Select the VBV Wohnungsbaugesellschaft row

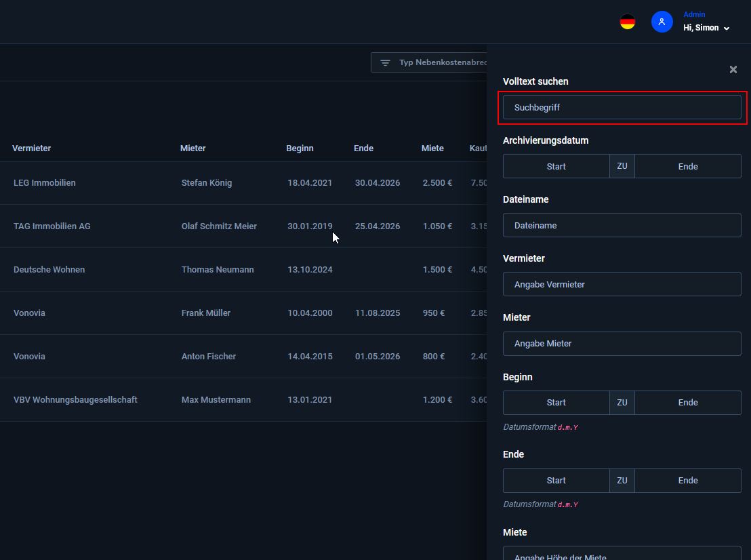(x=243, y=399)
